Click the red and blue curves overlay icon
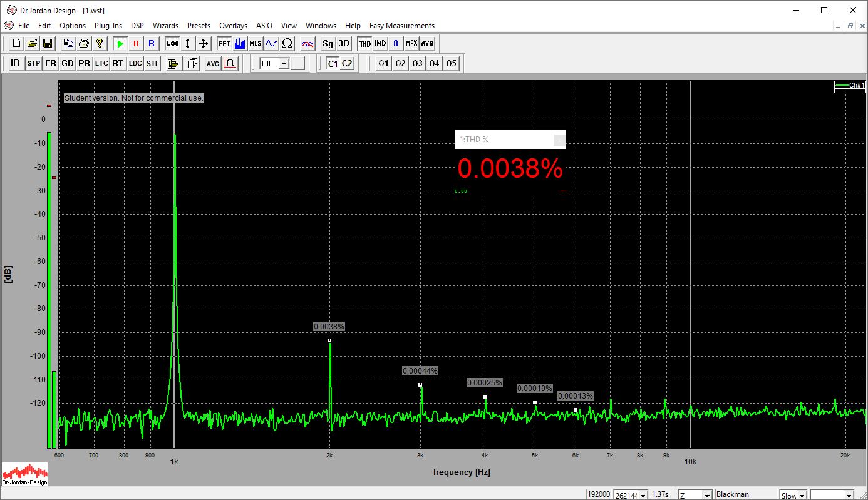Image resolution: width=868 pixels, height=500 pixels. [x=307, y=44]
